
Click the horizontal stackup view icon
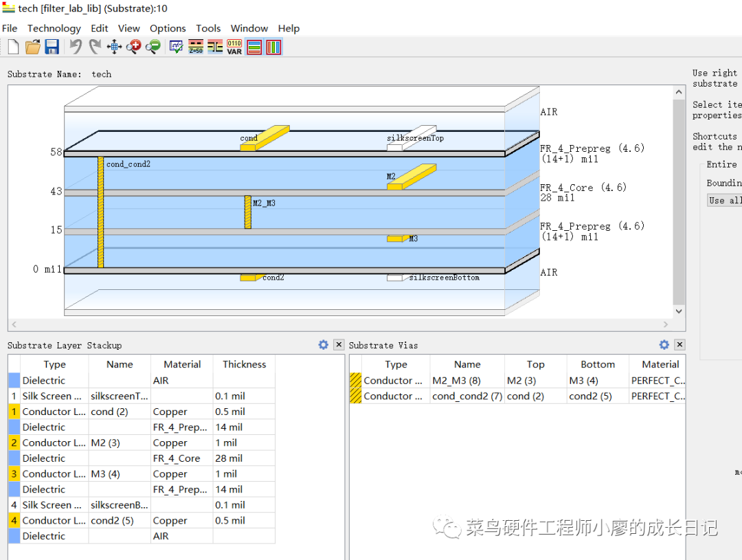254,47
